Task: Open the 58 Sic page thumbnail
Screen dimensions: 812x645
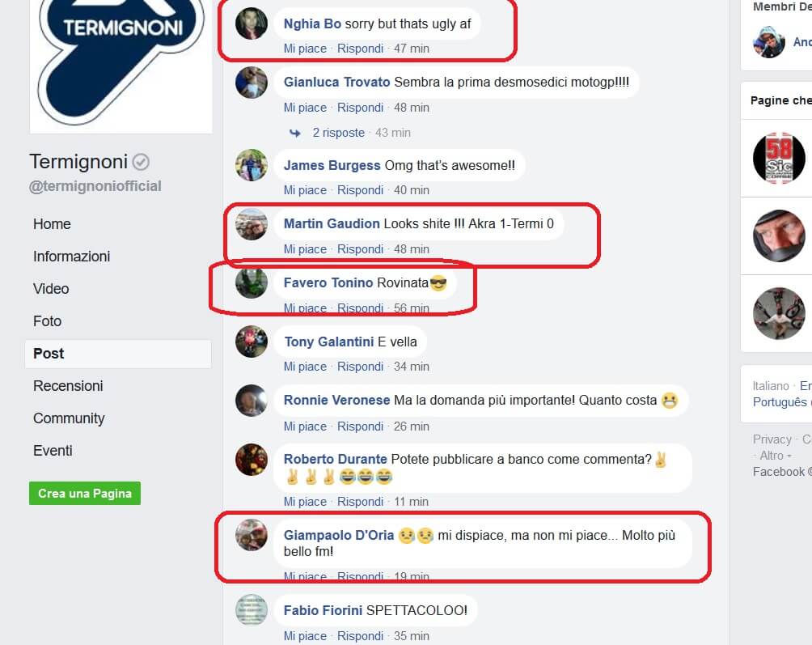Action: pos(779,158)
